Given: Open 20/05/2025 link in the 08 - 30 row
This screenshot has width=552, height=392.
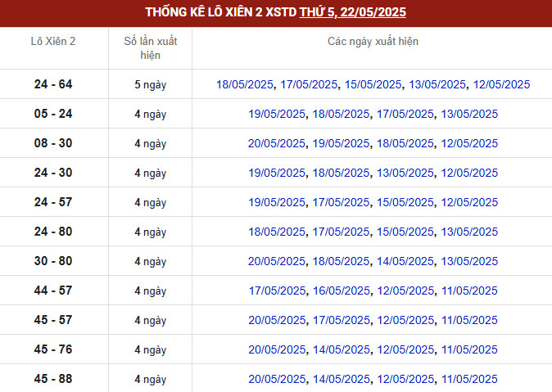Looking at the screenshot, I should (277, 143).
